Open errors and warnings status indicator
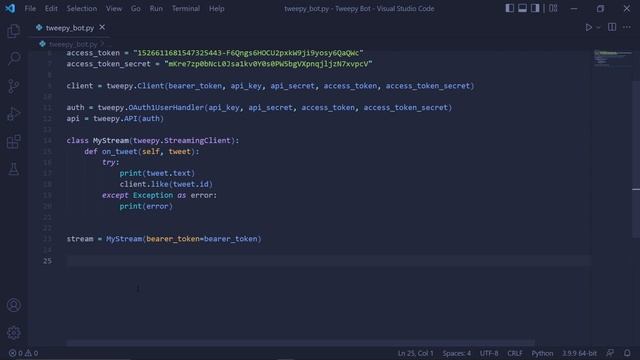 [x=23, y=353]
